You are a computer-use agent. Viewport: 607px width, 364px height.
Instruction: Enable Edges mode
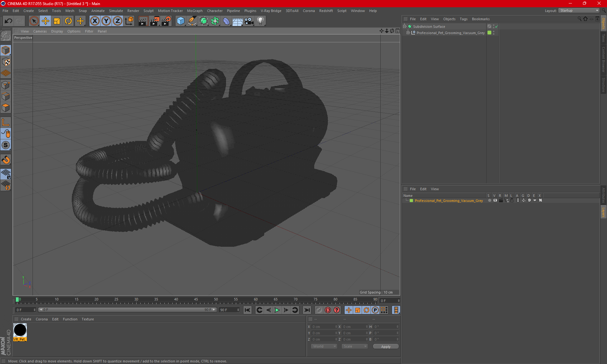click(x=6, y=96)
